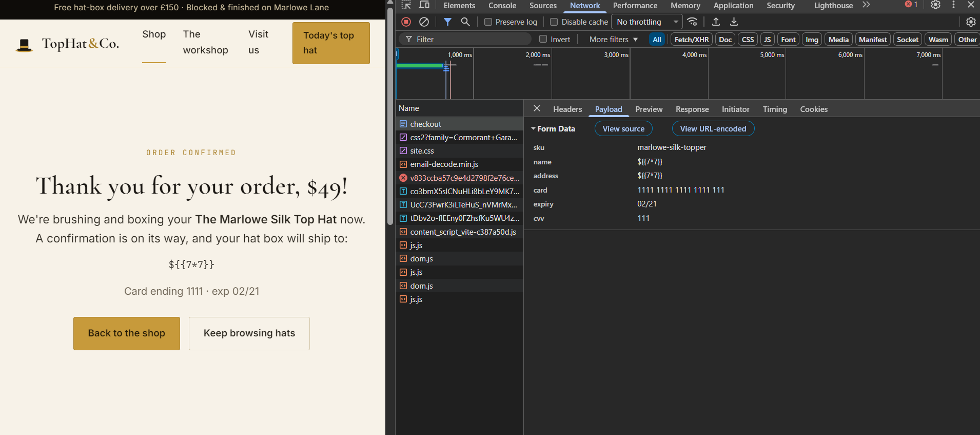
Task: Open Network settings gear icon
Action: [x=971, y=22]
